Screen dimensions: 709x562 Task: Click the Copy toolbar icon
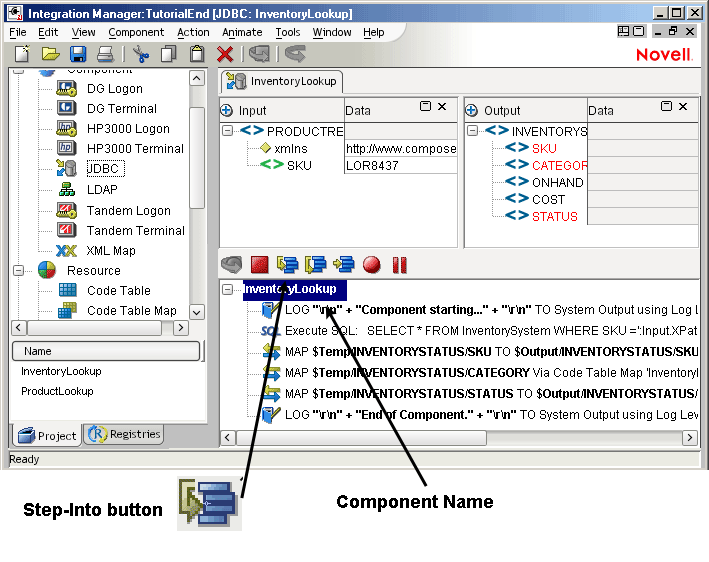169,54
